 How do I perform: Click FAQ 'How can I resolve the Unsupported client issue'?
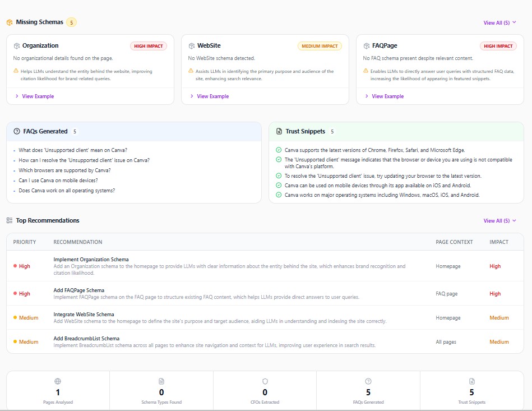click(x=84, y=160)
